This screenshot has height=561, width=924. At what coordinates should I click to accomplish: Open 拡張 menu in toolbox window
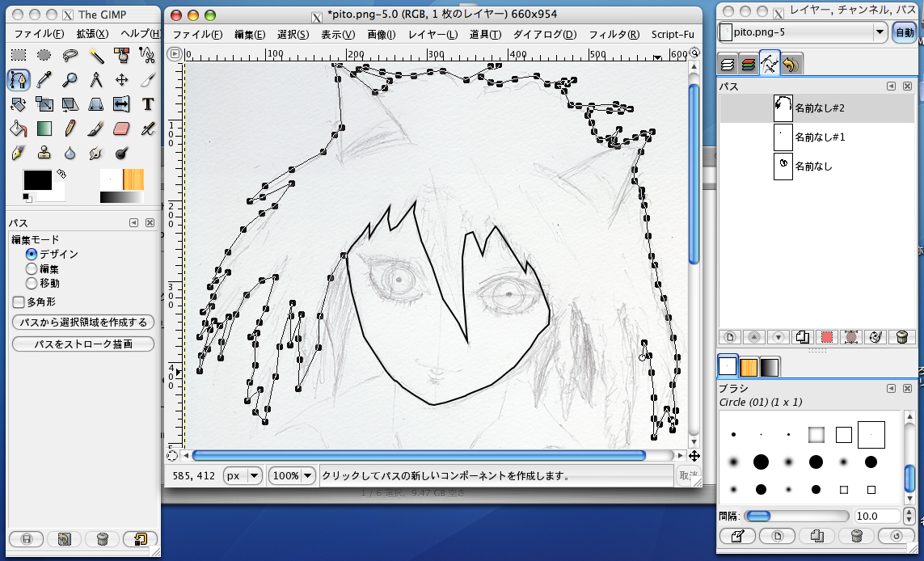tap(92, 34)
